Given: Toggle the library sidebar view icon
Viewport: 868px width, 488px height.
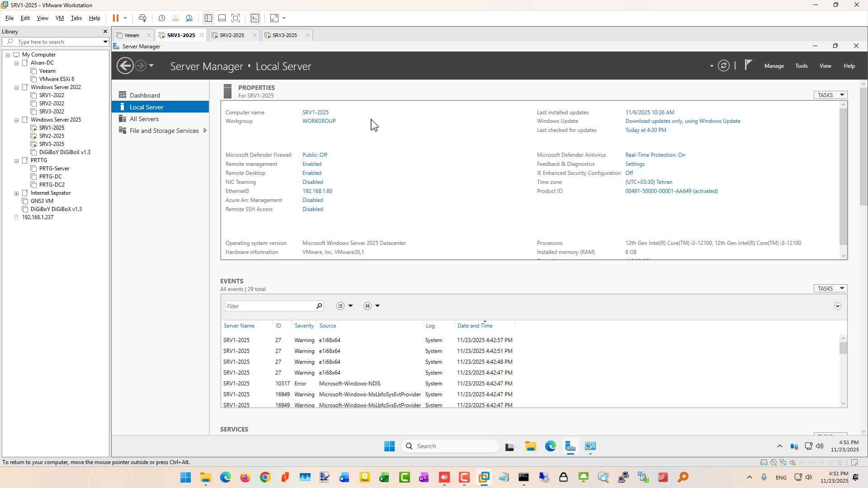Looking at the screenshot, I should pos(208,18).
